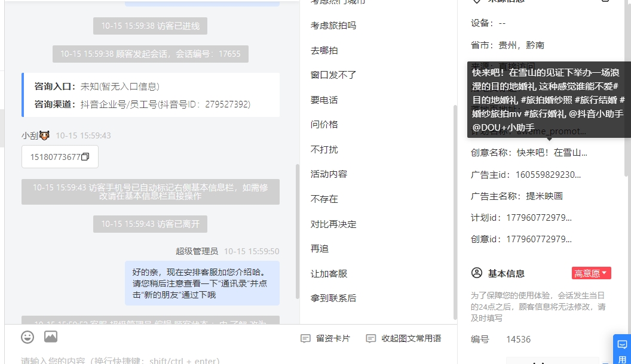The width and height of the screenshot is (631, 364).
Task: Select quick phrase 问价格
Action: tap(324, 125)
